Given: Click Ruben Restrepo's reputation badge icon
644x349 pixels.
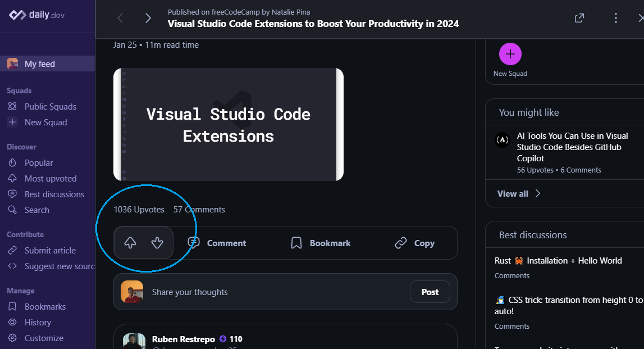Looking at the screenshot, I should [x=222, y=339].
